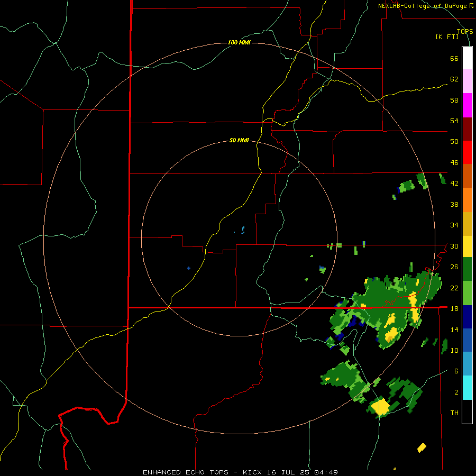Image resolution: width=476 pixels, height=476 pixels.
Task: Select the navy blue legend swatch
Action: [467, 317]
